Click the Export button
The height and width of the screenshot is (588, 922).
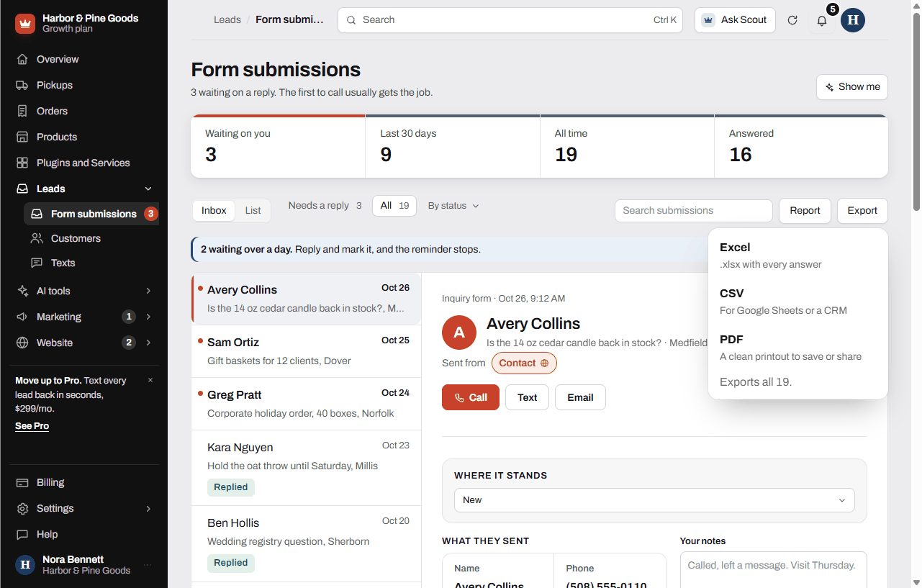[862, 211]
